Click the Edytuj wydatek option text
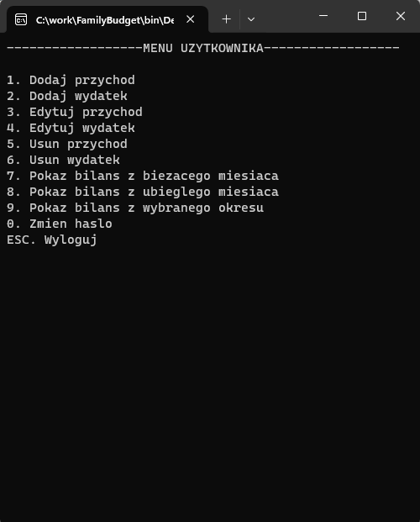Screen dimensions: 420x522 click(x=82, y=128)
